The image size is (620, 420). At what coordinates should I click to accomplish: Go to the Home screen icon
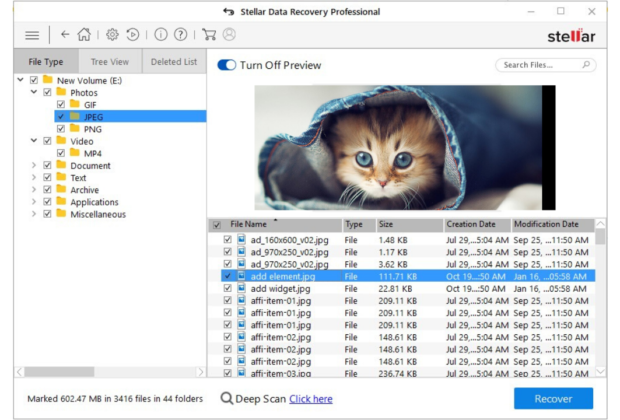point(84,34)
